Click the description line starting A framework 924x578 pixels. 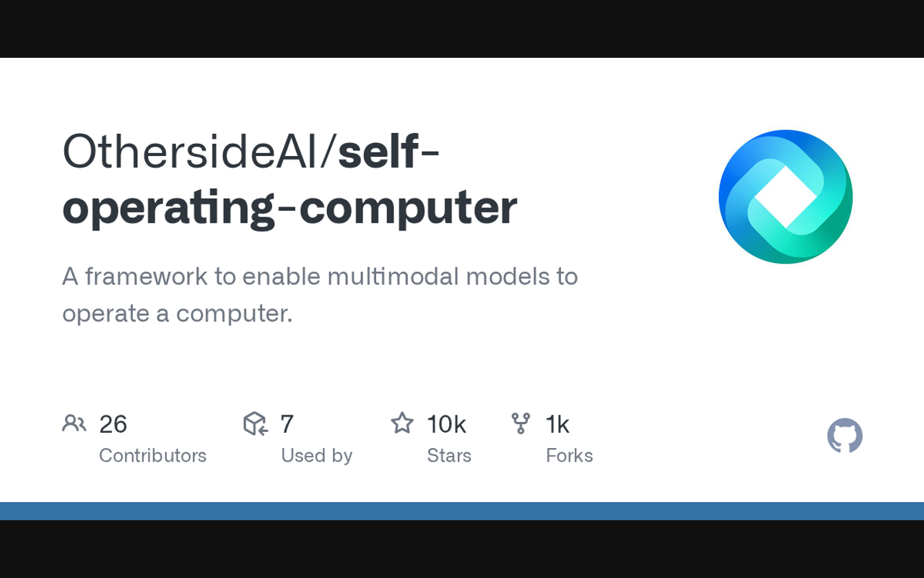tap(320, 276)
